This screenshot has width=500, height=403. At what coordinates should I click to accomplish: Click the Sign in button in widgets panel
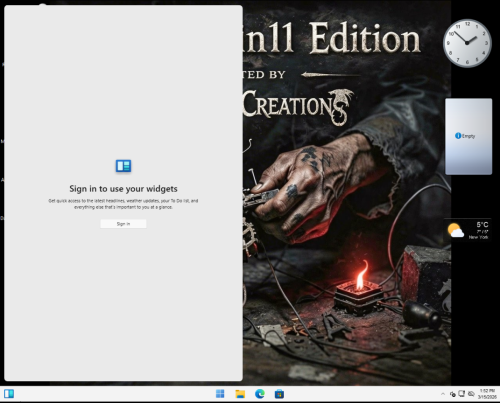(x=123, y=224)
